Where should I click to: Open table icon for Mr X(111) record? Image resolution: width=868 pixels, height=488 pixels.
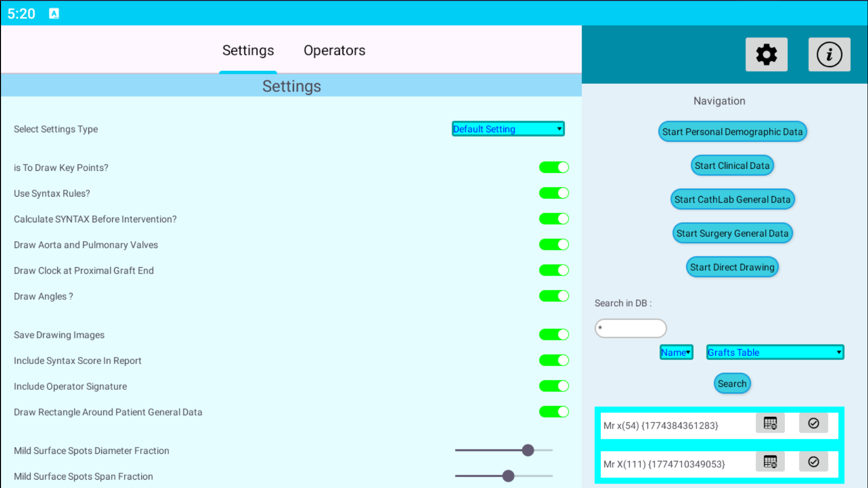coord(770,462)
